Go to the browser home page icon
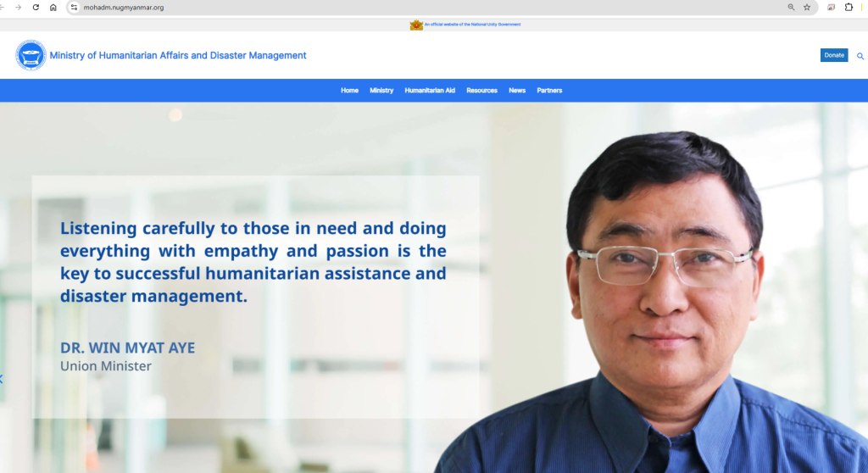 coord(53,7)
